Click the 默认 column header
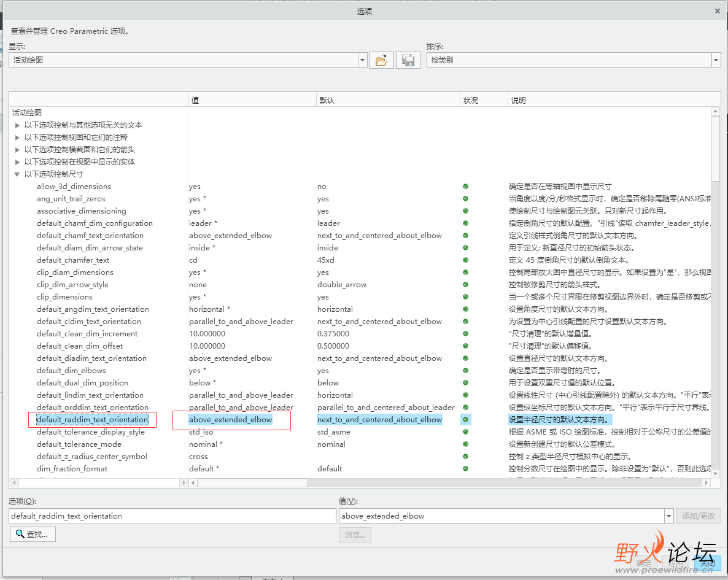 [388, 100]
